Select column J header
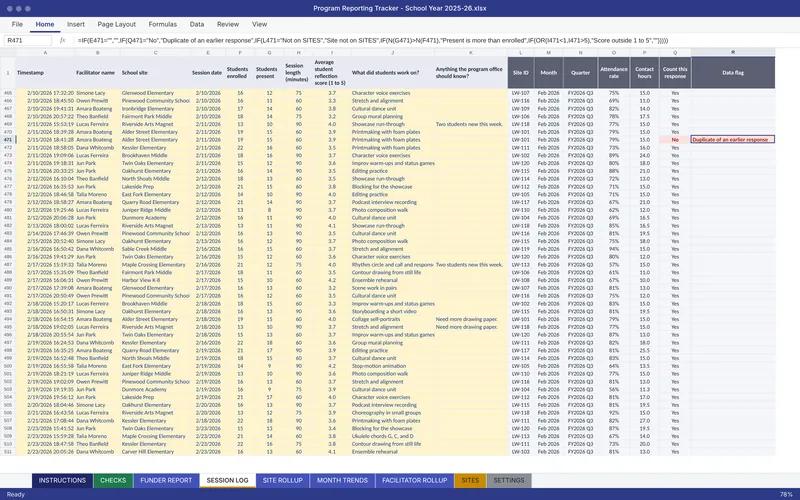The width and height of the screenshot is (800, 500). [393, 53]
